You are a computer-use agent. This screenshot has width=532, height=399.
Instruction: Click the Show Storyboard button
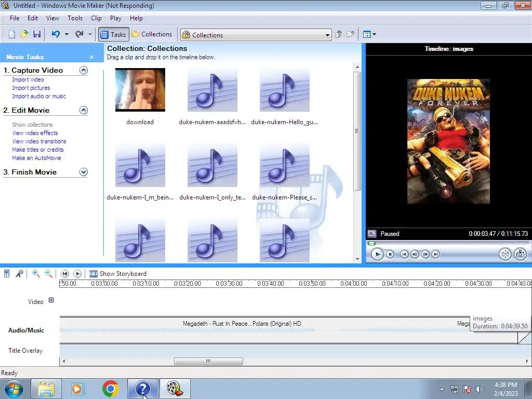click(118, 273)
